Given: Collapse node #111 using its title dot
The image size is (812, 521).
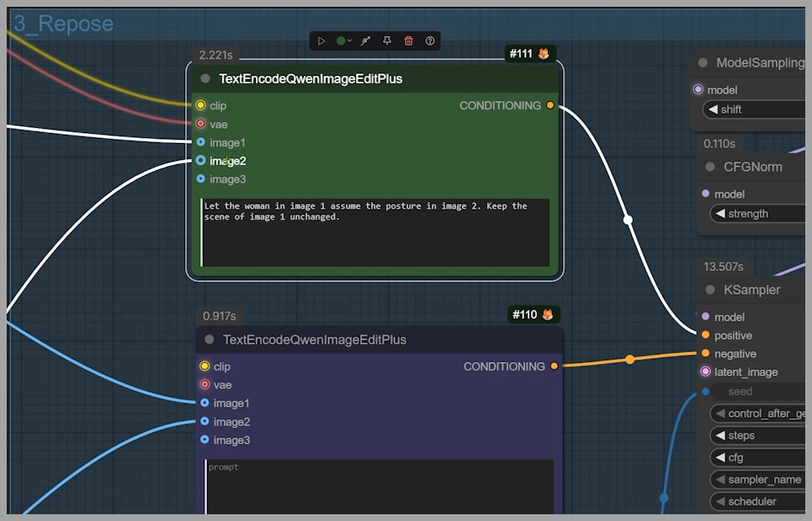Looking at the screenshot, I should 205,78.
